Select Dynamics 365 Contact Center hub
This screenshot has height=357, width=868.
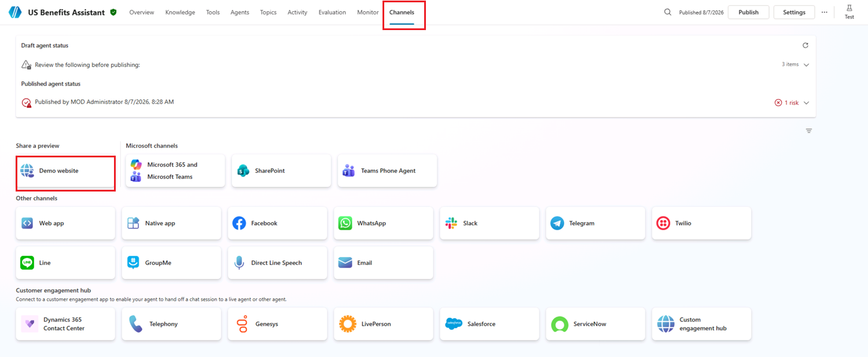tap(65, 324)
